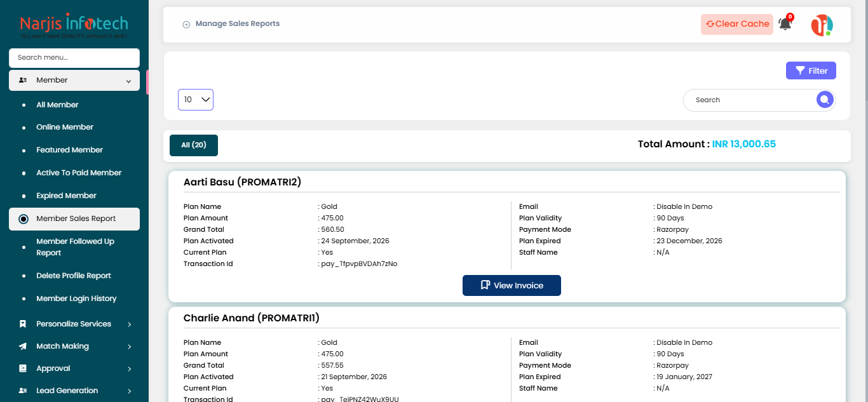Open Member Followed Up Report
The image size is (868, 402).
75,247
